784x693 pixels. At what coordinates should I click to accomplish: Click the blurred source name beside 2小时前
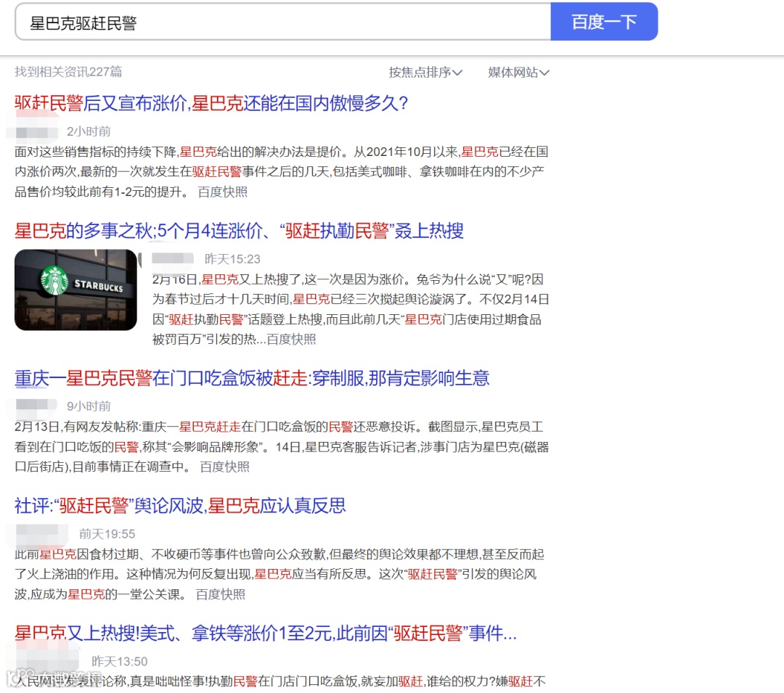(38, 132)
